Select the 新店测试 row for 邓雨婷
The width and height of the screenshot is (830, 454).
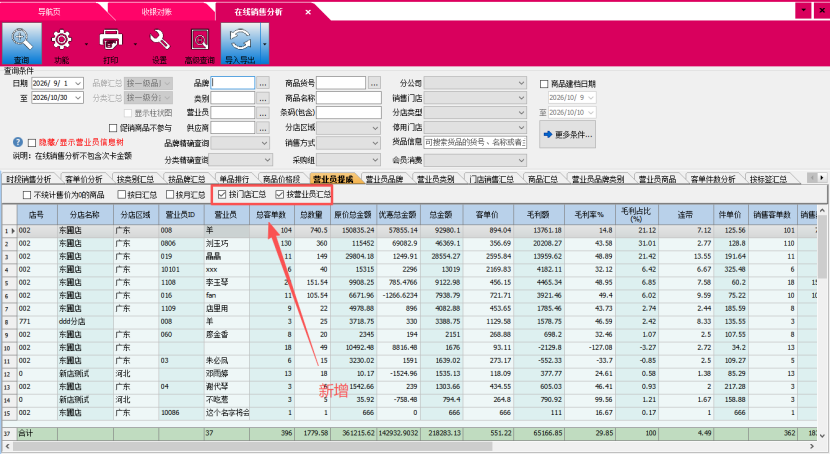click(408, 374)
